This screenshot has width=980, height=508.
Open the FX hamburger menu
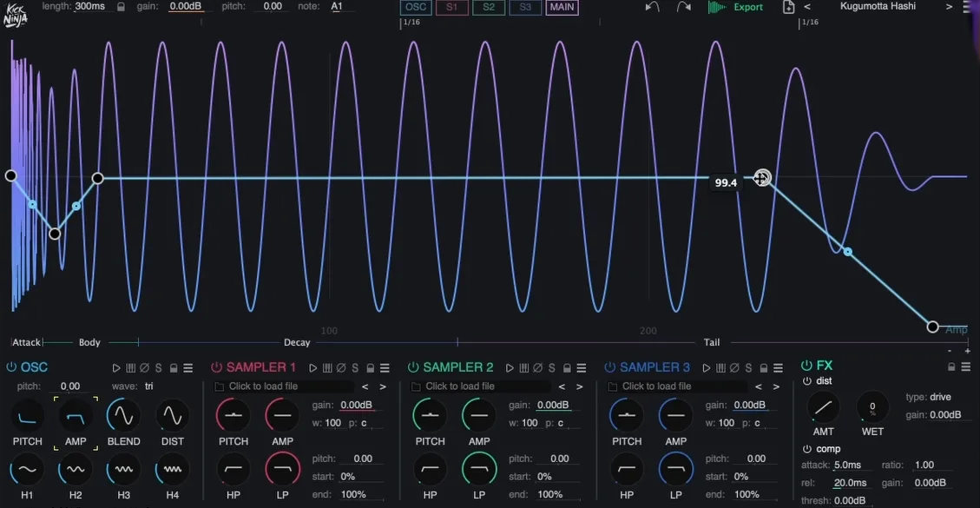[965, 366]
